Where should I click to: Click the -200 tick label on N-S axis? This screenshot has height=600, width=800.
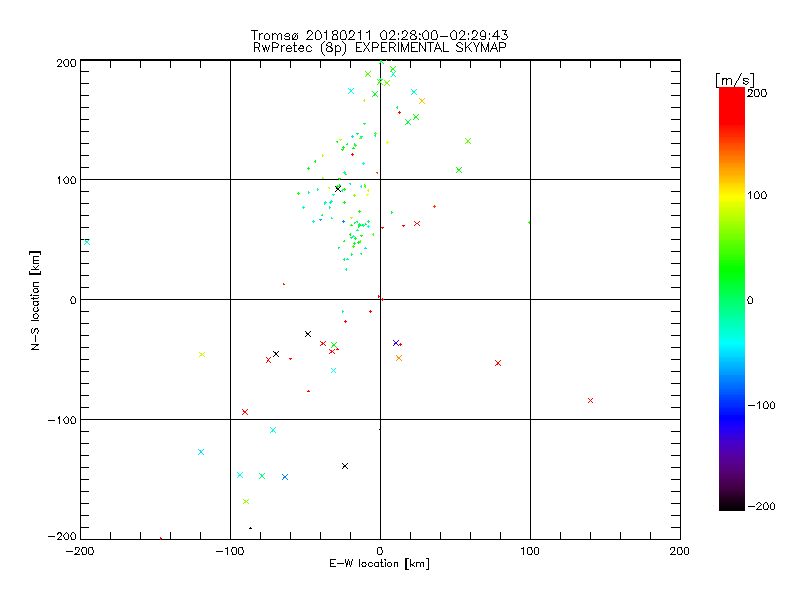(62, 536)
